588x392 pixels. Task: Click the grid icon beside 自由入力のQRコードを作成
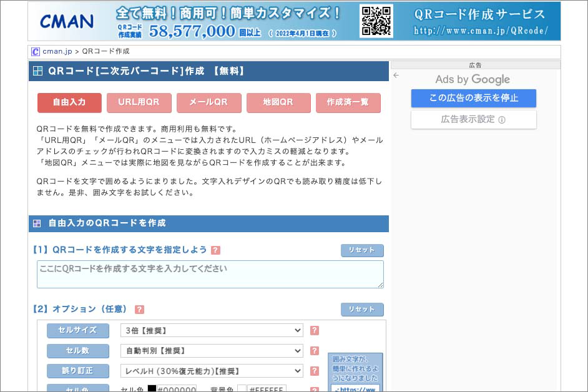coord(36,223)
